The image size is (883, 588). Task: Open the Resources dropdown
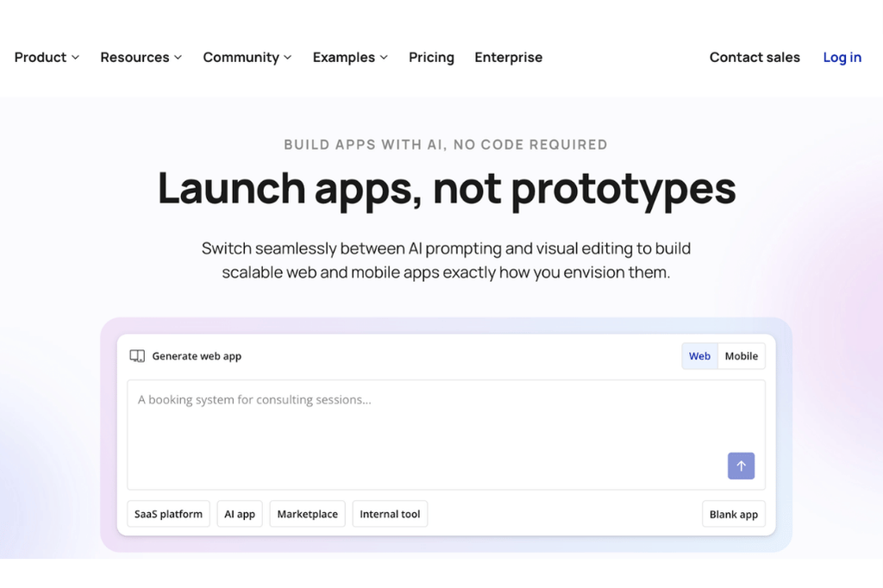click(141, 58)
